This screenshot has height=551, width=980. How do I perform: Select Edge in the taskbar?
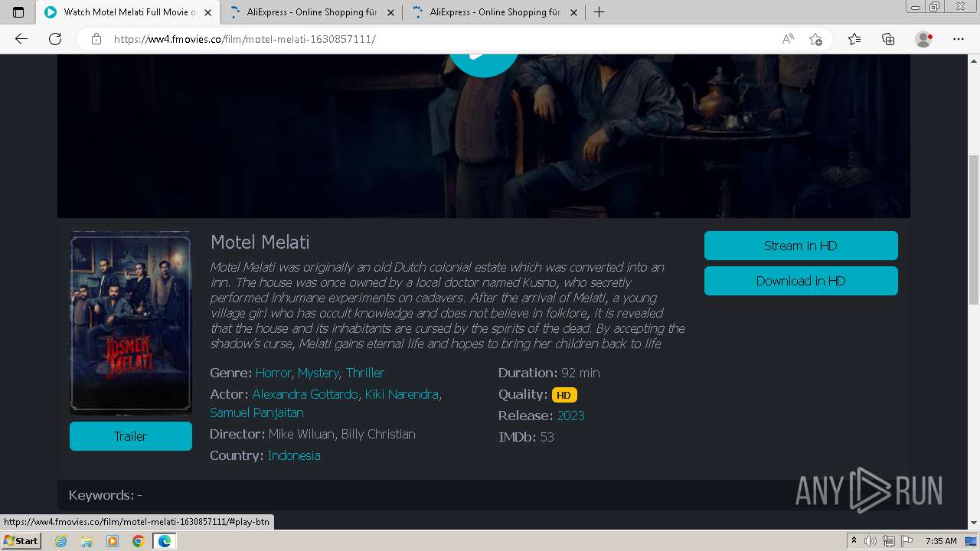(164, 541)
